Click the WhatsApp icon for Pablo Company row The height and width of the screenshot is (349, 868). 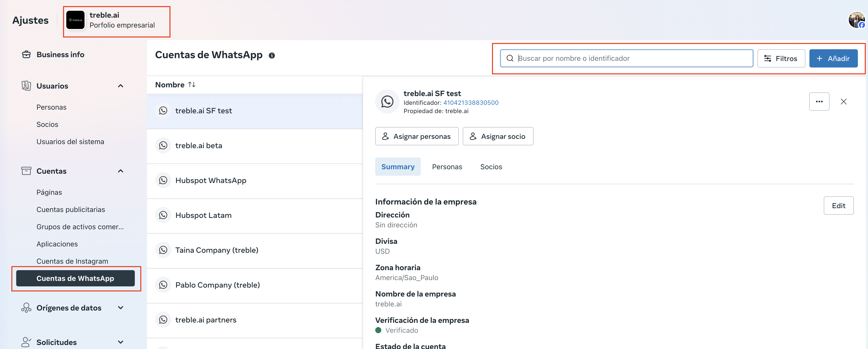coord(163,285)
